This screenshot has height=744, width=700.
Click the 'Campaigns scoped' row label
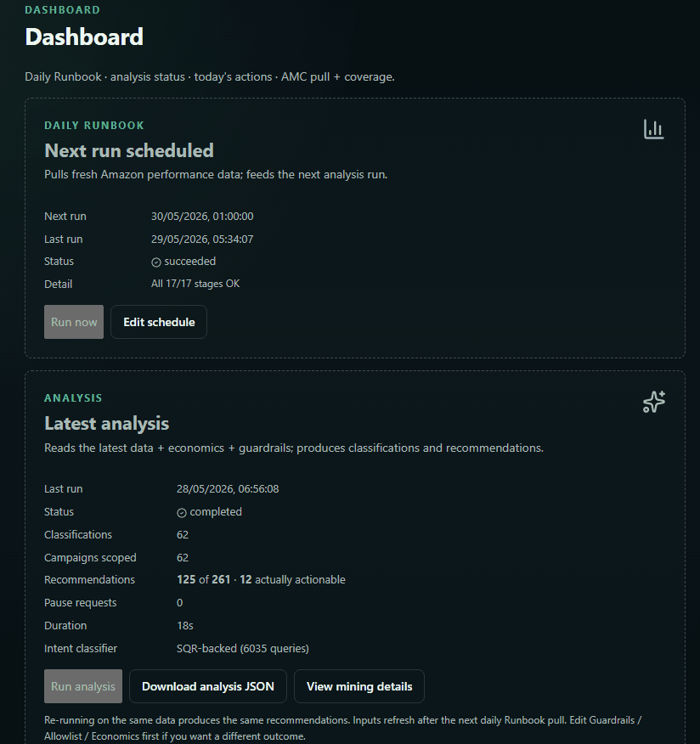(90, 557)
